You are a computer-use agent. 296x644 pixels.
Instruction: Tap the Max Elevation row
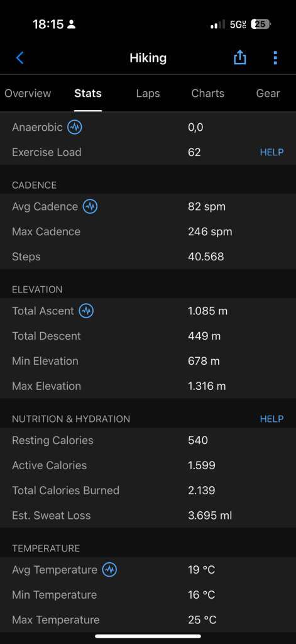coord(148,386)
